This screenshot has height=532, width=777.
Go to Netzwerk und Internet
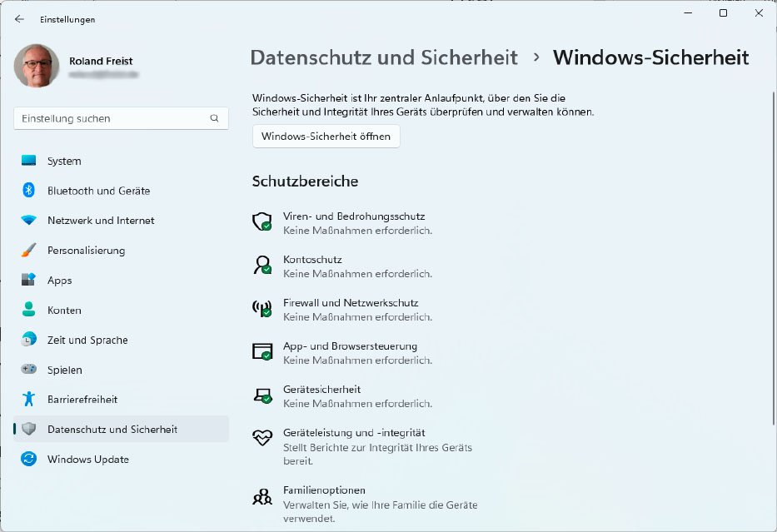pyautogui.click(x=101, y=221)
